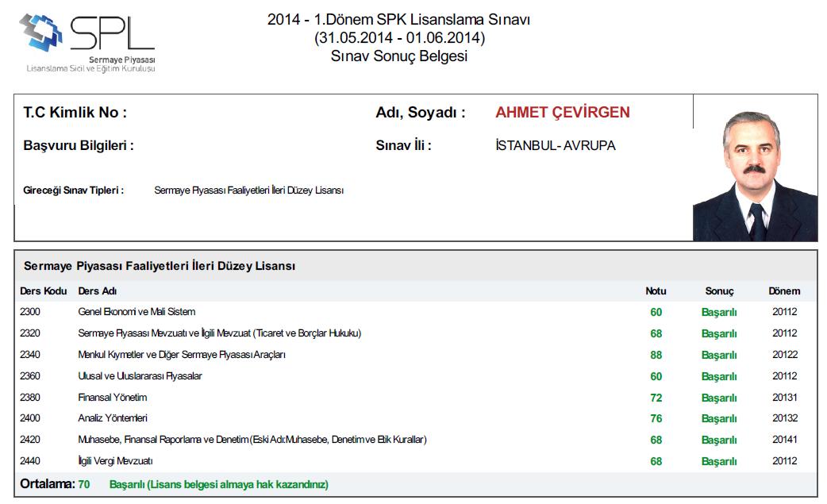827x504 pixels.
Task: Click the period 20122
Action: [x=785, y=355]
